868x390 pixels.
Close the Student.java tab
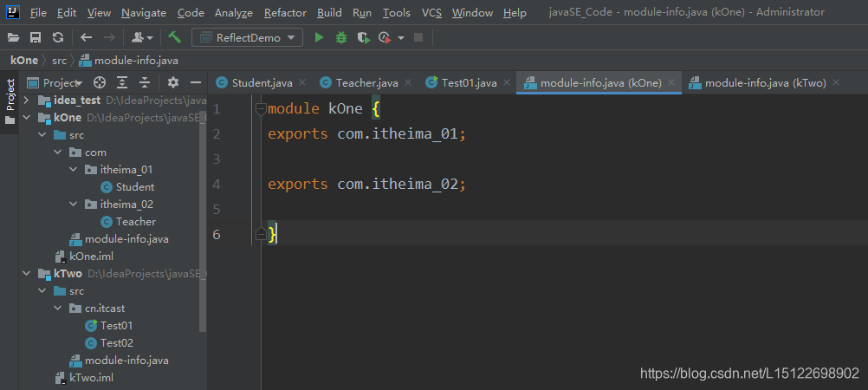click(302, 82)
